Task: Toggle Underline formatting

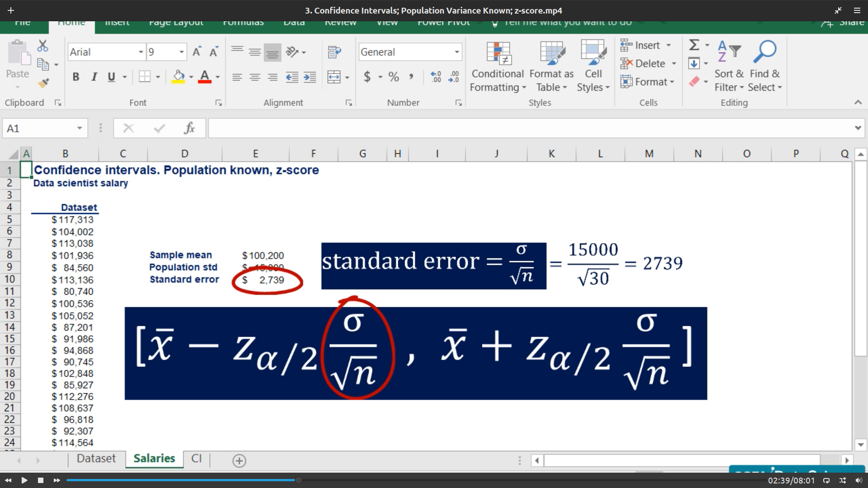Action: point(111,77)
